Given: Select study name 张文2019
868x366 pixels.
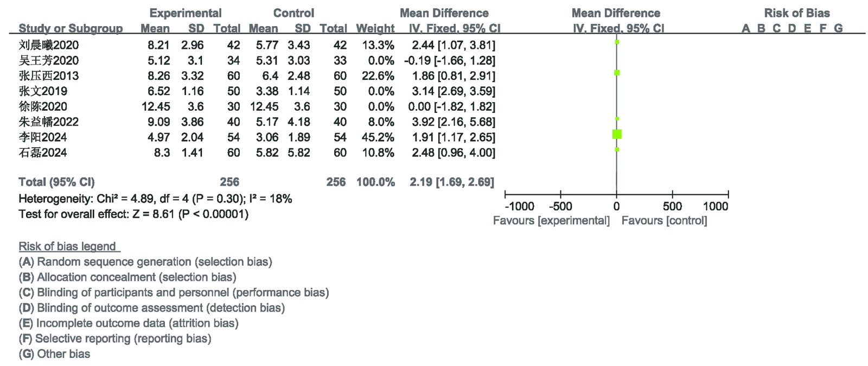Looking at the screenshot, I should (x=43, y=91).
